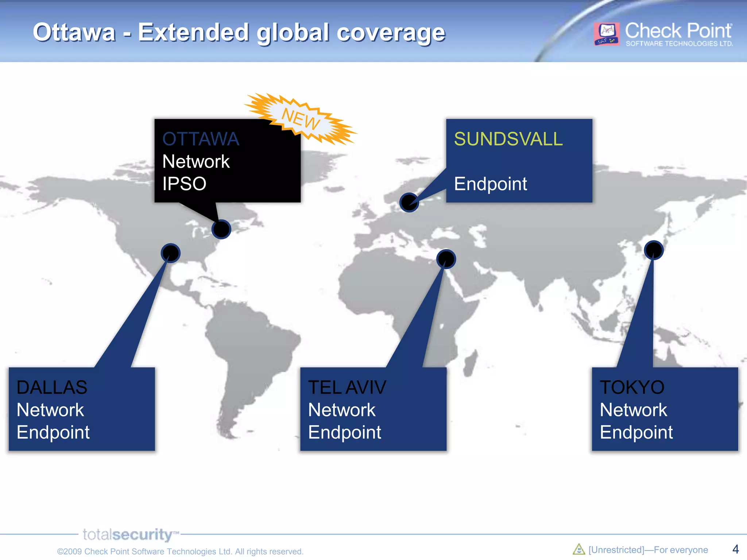Screen dimensions: 747x560
Task: Select the DALLAS Network Endpoint box
Action: click(82, 409)
